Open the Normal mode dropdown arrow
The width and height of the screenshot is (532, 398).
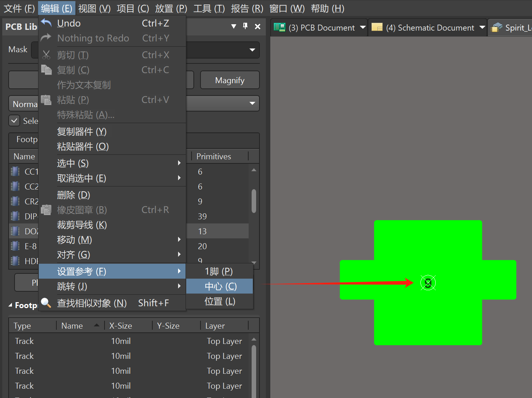pyautogui.click(x=252, y=103)
